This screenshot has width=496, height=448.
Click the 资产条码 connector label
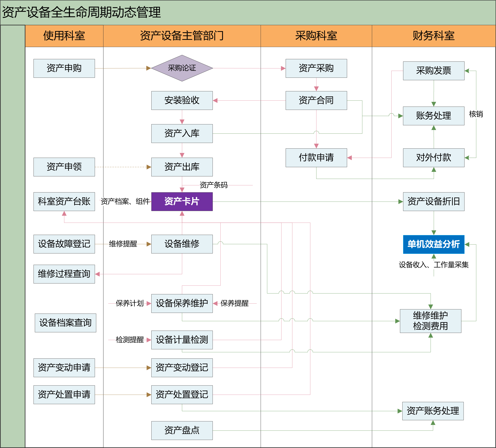(214, 185)
